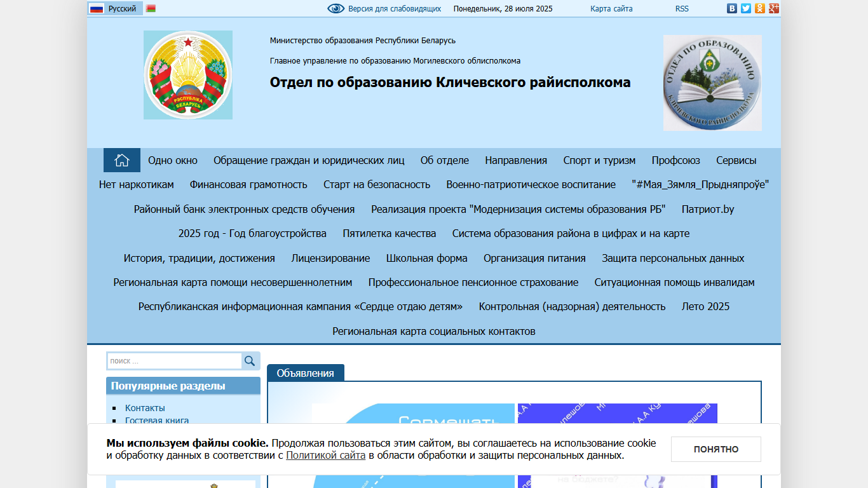This screenshot has height=488, width=868.
Task: Open «Ситуационная помощь инвалидам» menu item
Action: [x=675, y=282]
